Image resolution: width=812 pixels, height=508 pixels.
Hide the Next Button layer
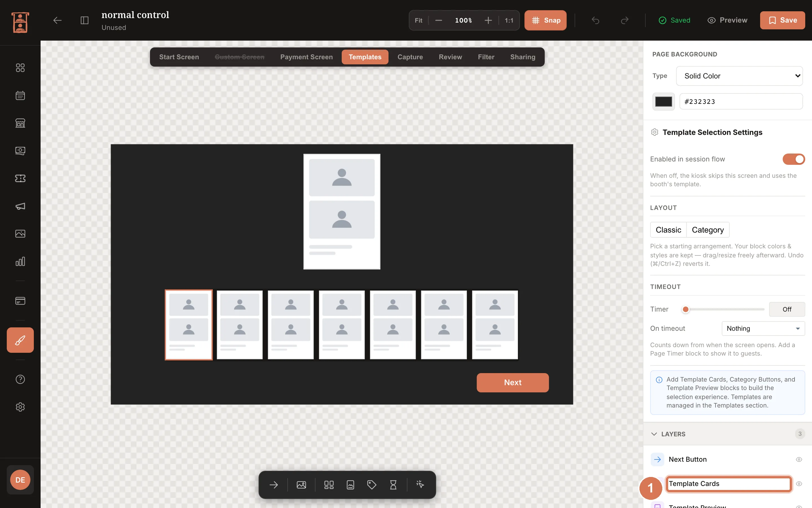pos(799,459)
